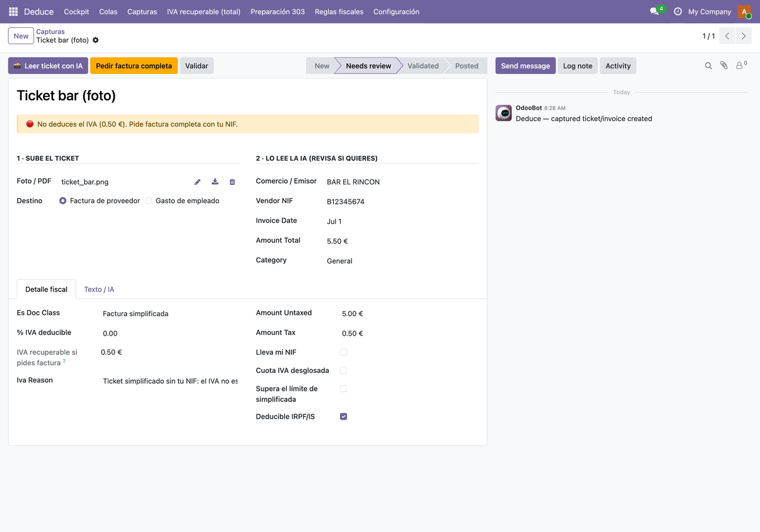Click the Activity button
This screenshot has height=532, width=760.
click(618, 66)
